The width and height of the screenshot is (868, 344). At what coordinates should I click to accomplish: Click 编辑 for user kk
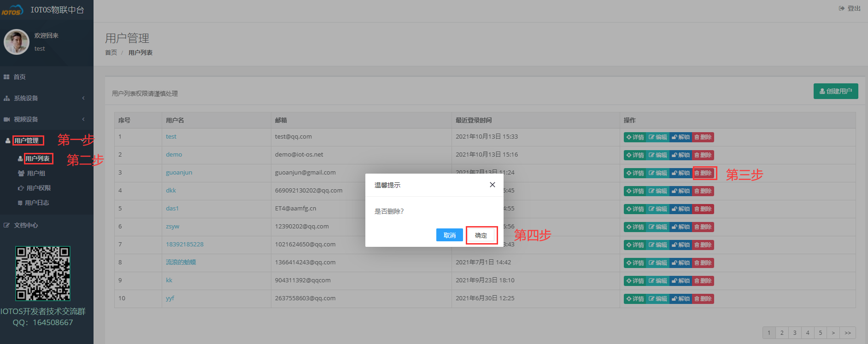coord(657,281)
